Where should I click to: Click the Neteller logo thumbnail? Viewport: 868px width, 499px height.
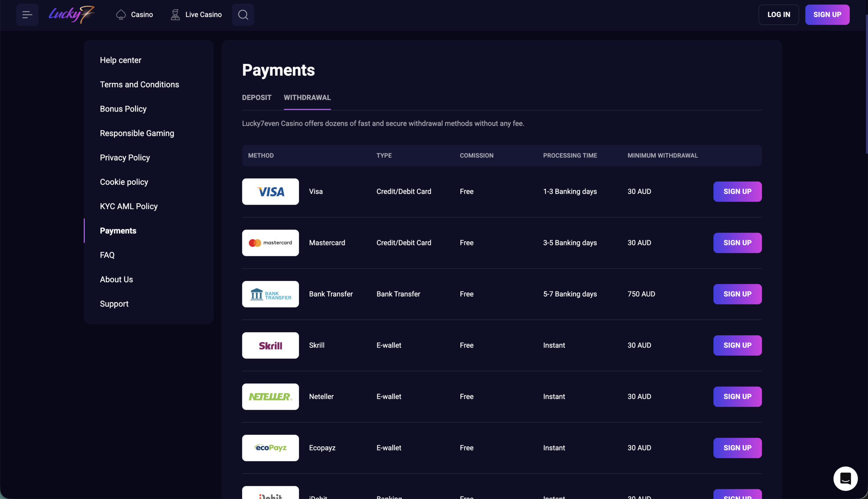point(270,397)
